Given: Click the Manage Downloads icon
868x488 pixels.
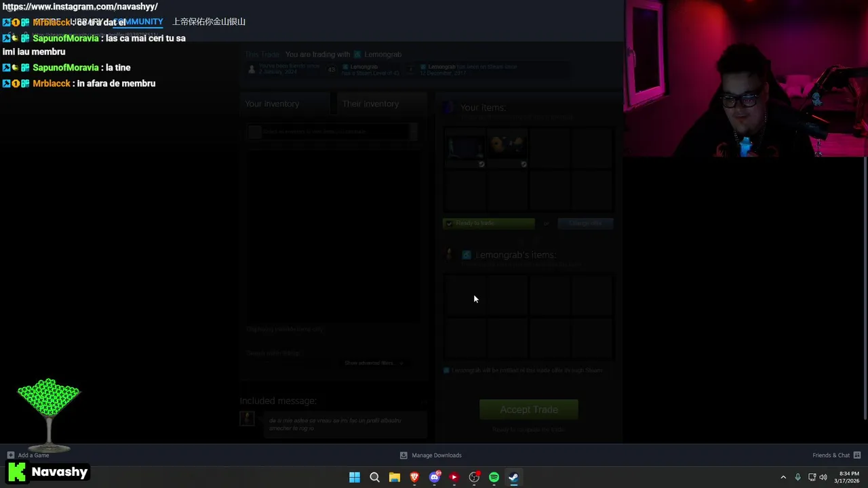Looking at the screenshot, I should [x=403, y=455].
